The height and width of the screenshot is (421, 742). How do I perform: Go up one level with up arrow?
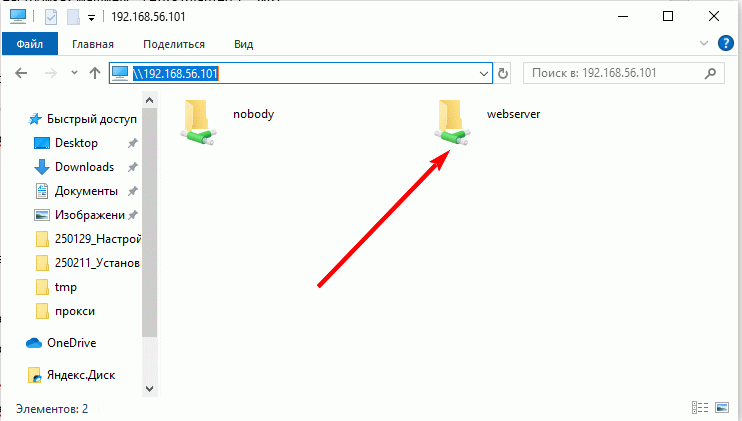click(x=95, y=73)
